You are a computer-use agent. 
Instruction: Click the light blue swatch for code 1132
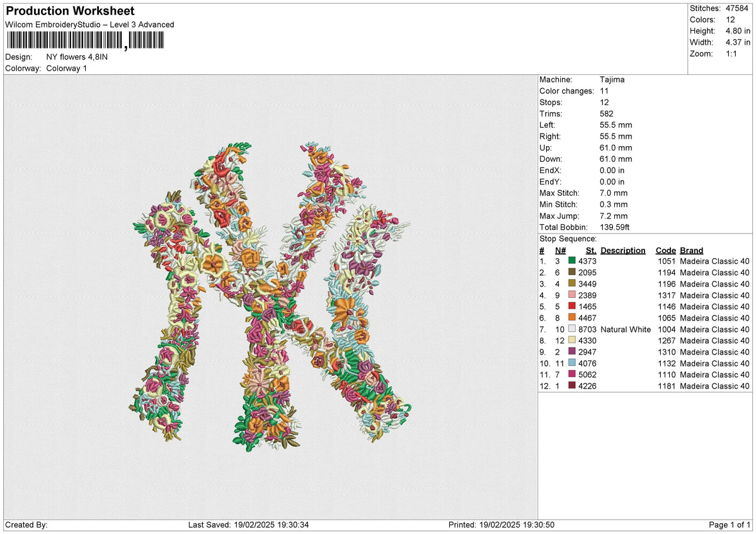coord(572,363)
